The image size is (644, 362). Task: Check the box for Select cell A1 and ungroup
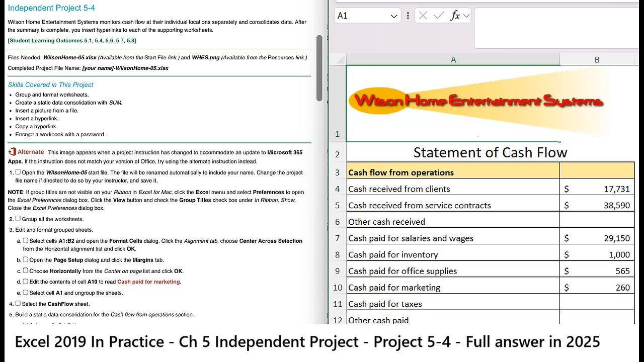26,292
